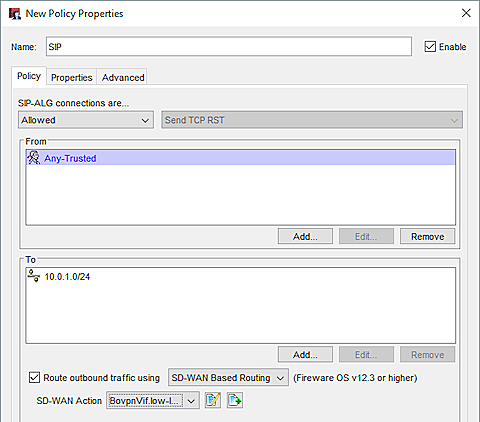Click the edit SD-WAN action icon
The width and height of the screenshot is (480, 422).
pos(213,400)
